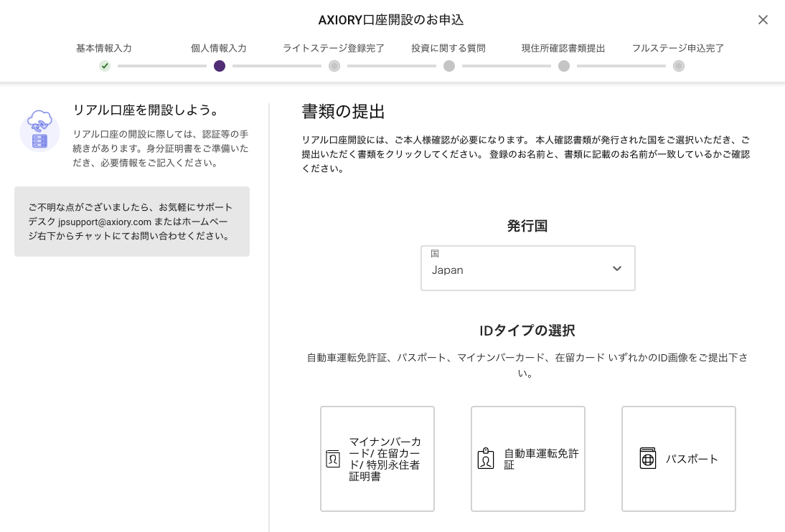Click the passport globe icon
Image resolution: width=785 pixels, height=532 pixels.
tap(648, 458)
